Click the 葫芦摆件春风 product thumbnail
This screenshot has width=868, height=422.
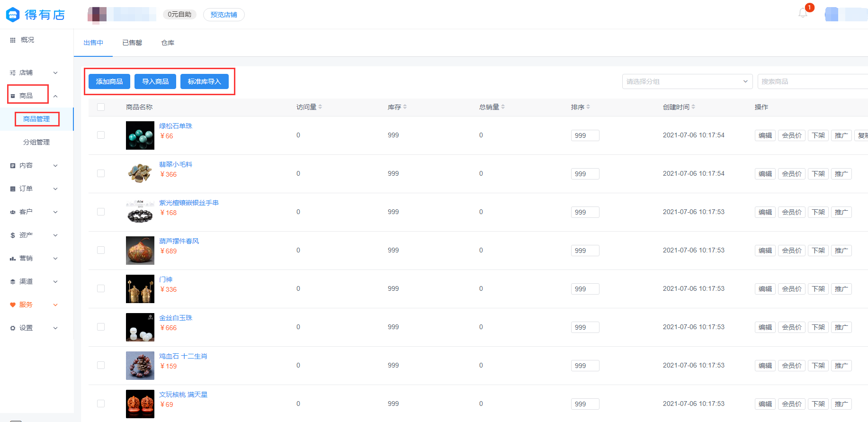140,251
